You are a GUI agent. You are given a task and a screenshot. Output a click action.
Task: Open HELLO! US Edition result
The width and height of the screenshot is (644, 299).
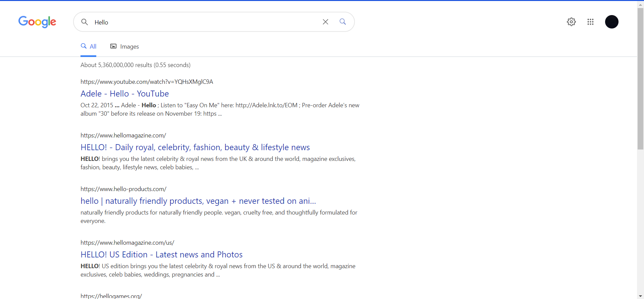(x=161, y=254)
